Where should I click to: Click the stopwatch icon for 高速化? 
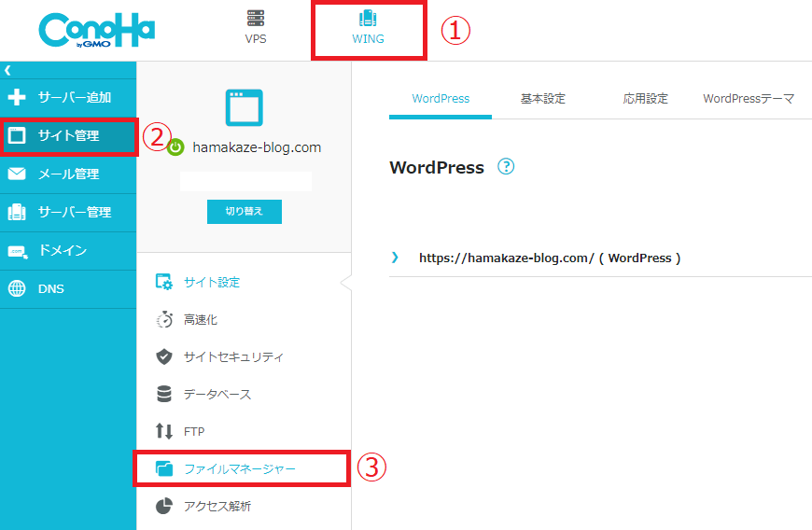tap(164, 320)
